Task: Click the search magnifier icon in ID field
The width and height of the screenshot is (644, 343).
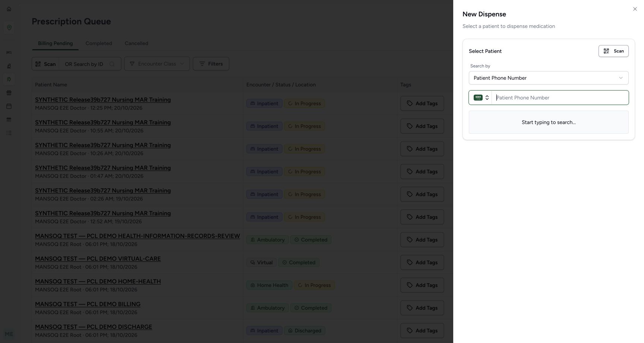Action: [x=112, y=64]
